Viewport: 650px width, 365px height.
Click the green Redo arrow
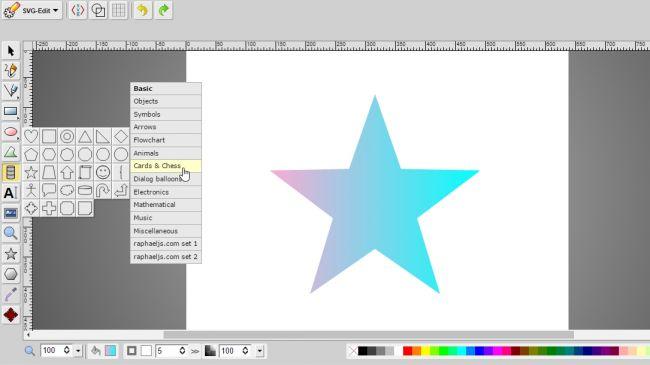(163, 10)
